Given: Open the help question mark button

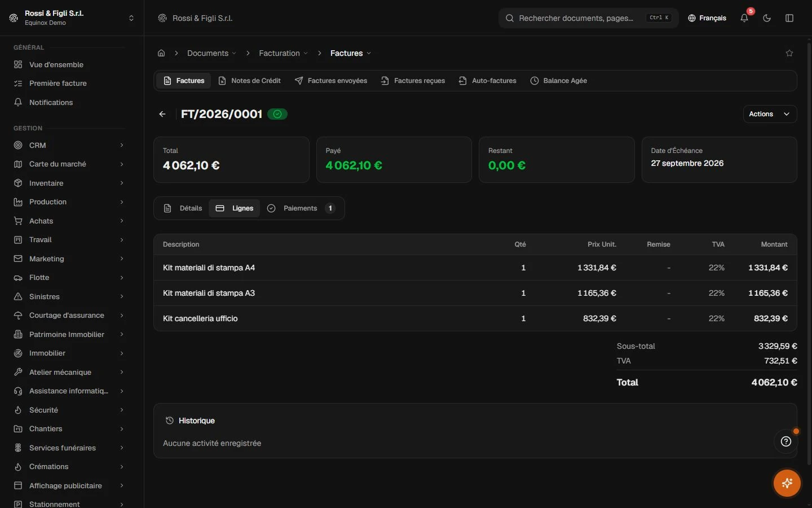Looking at the screenshot, I should [786, 441].
